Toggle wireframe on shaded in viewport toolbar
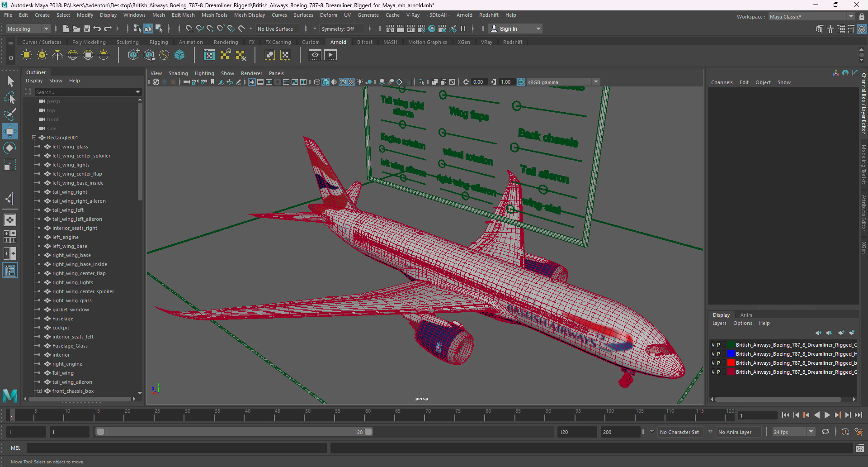Image resolution: width=868 pixels, height=467 pixels. coord(343,82)
